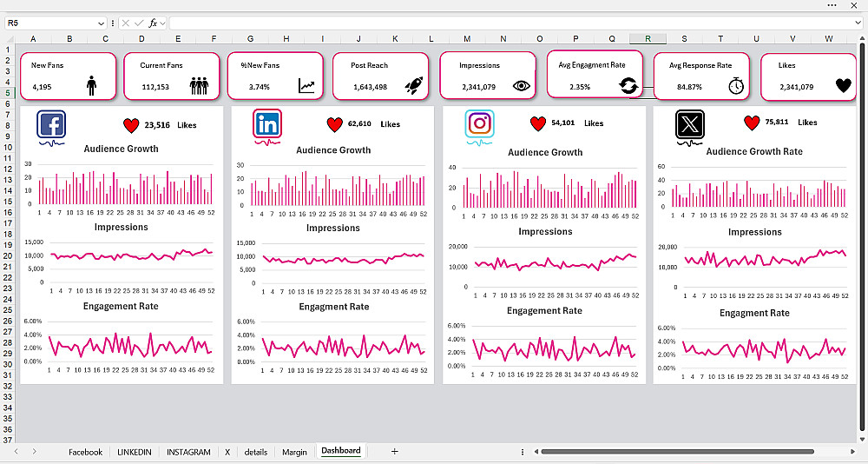Screen dimensions: 868x464
Task: Click the Impressions KPI card
Action: (488, 76)
